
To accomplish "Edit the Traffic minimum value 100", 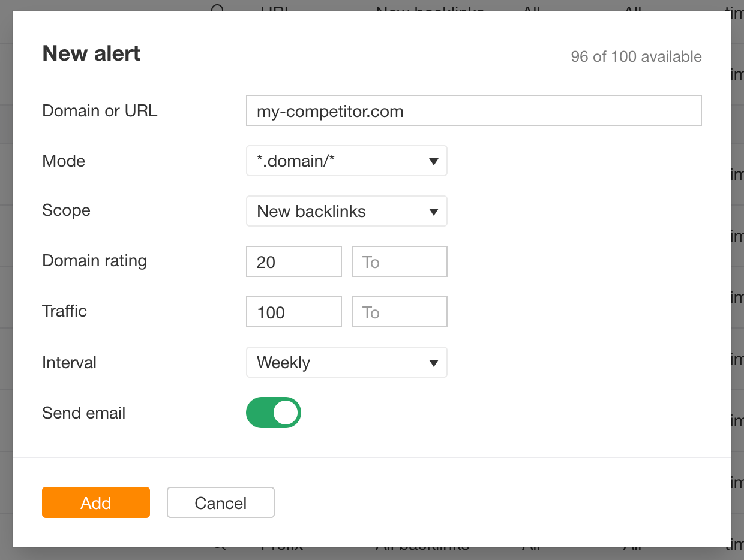I will (293, 312).
